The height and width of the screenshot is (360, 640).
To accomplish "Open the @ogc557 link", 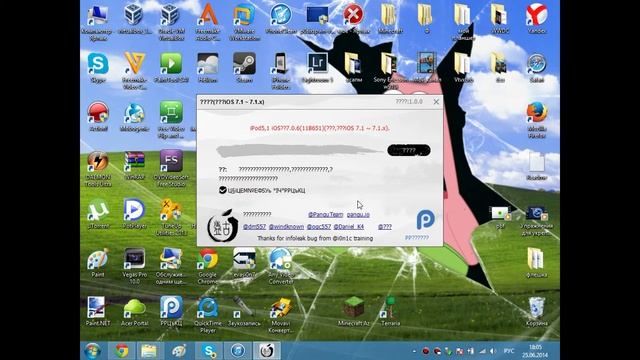I will tap(319, 227).
